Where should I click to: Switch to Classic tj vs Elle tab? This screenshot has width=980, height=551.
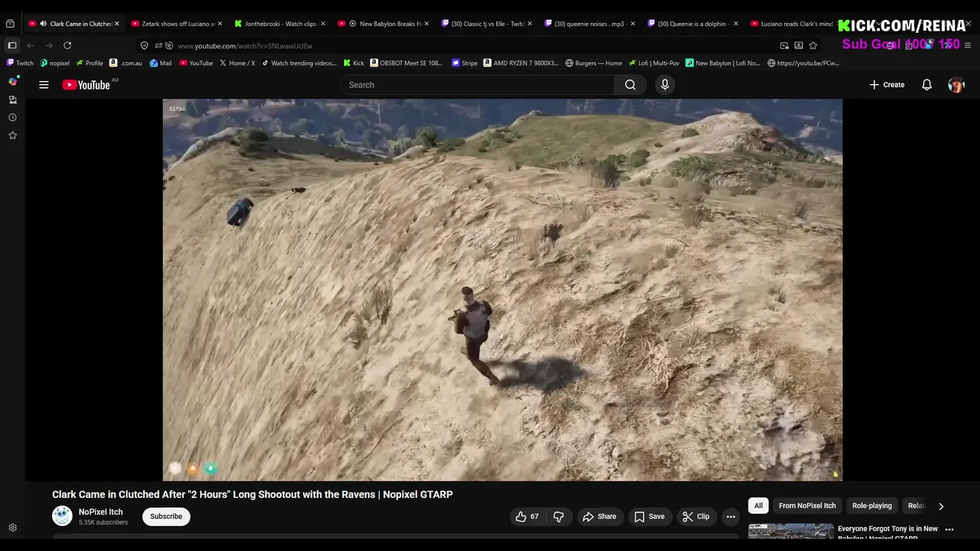(x=487, y=24)
